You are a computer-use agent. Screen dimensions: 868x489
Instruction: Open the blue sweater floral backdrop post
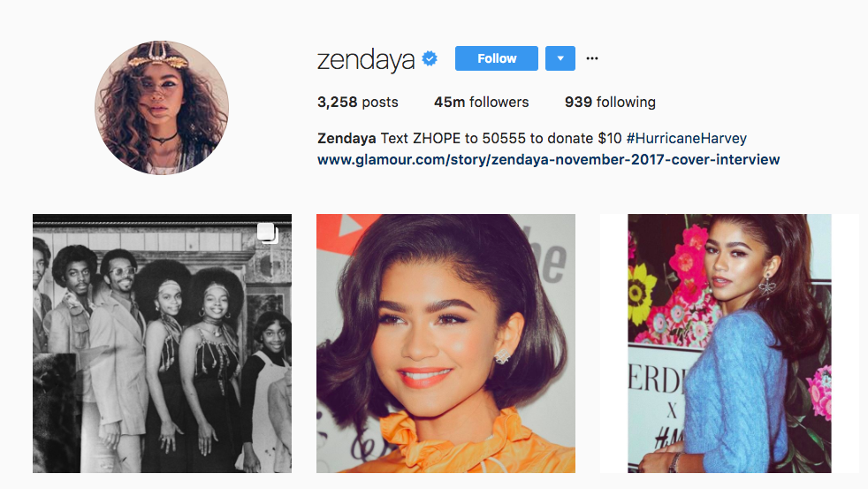pos(729,343)
